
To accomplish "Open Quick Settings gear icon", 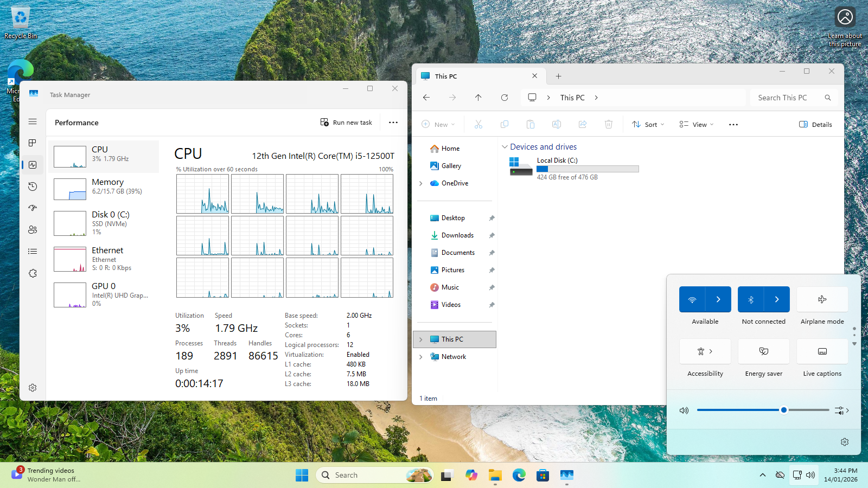I will coord(845,442).
